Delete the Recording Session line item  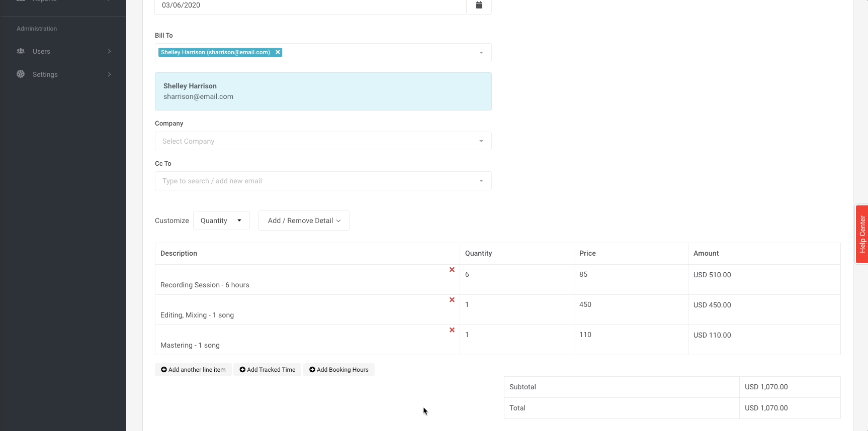tap(452, 270)
